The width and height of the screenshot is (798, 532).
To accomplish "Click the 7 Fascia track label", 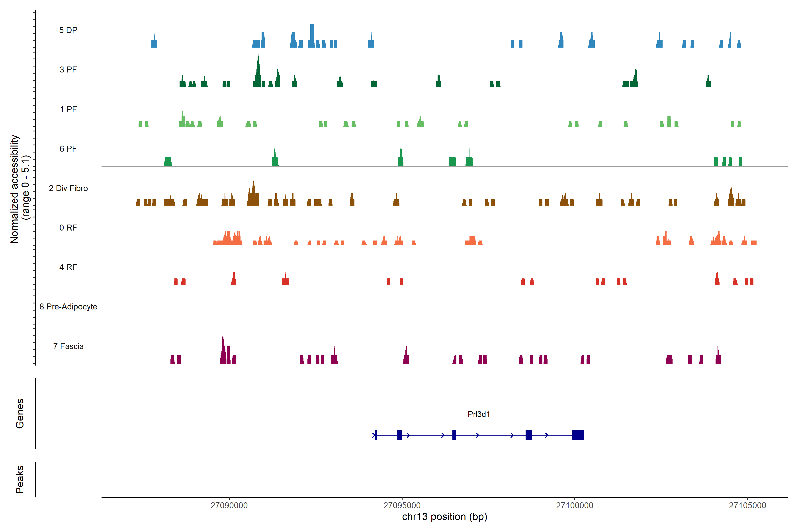I will (x=68, y=346).
